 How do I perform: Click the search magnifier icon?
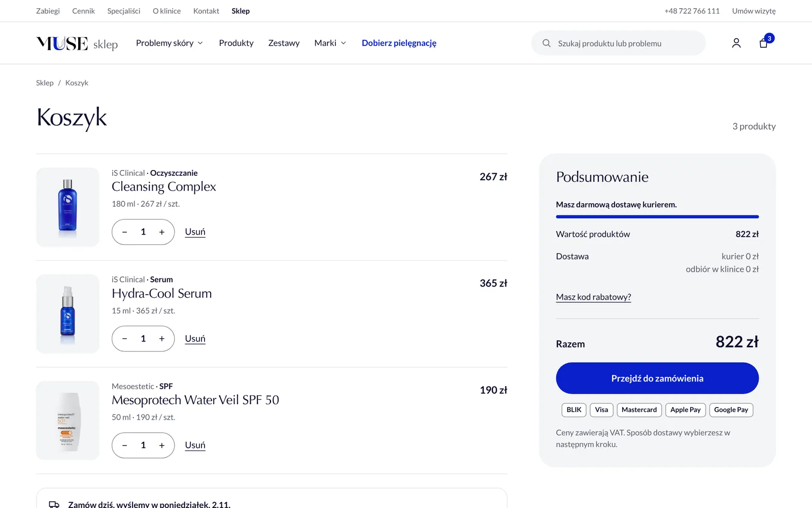tap(547, 43)
